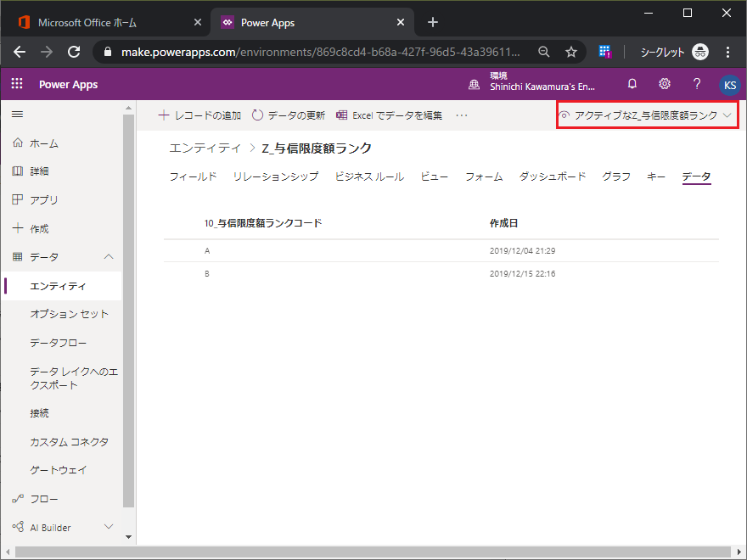
Task: Open a new browser tab
Action: coord(432,22)
